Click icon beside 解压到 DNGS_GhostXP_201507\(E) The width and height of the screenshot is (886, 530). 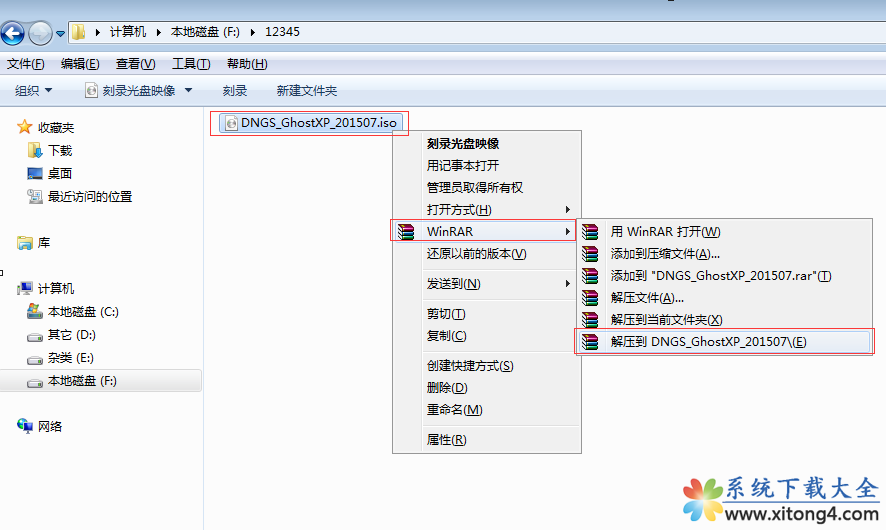590,342
